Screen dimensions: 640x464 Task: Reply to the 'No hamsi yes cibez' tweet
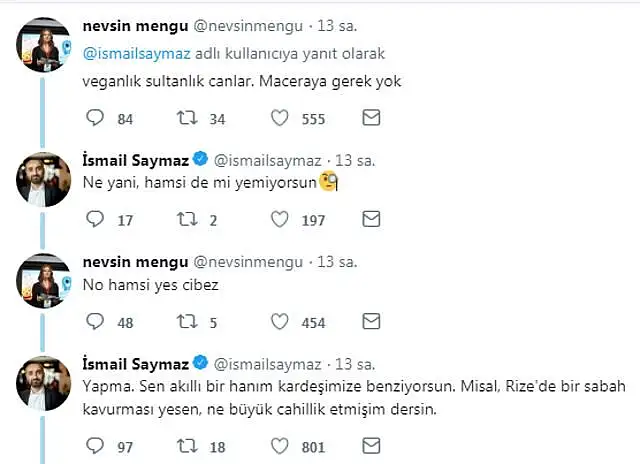(x=96, y=322)
